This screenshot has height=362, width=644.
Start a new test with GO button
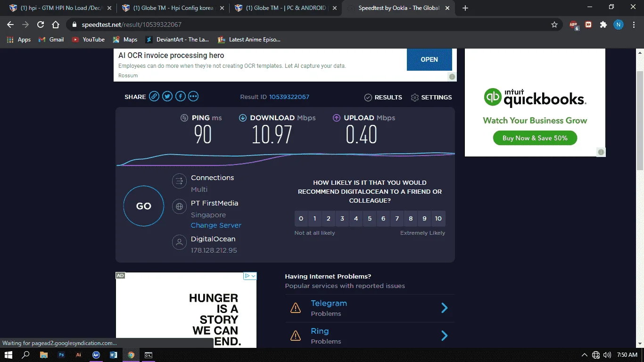pyautogui.click(x=144, y=206)
